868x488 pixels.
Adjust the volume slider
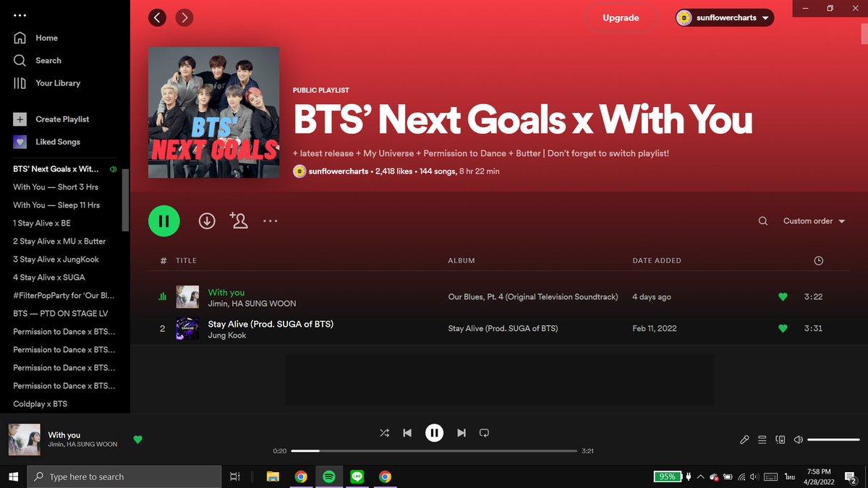tap(833, 440)
